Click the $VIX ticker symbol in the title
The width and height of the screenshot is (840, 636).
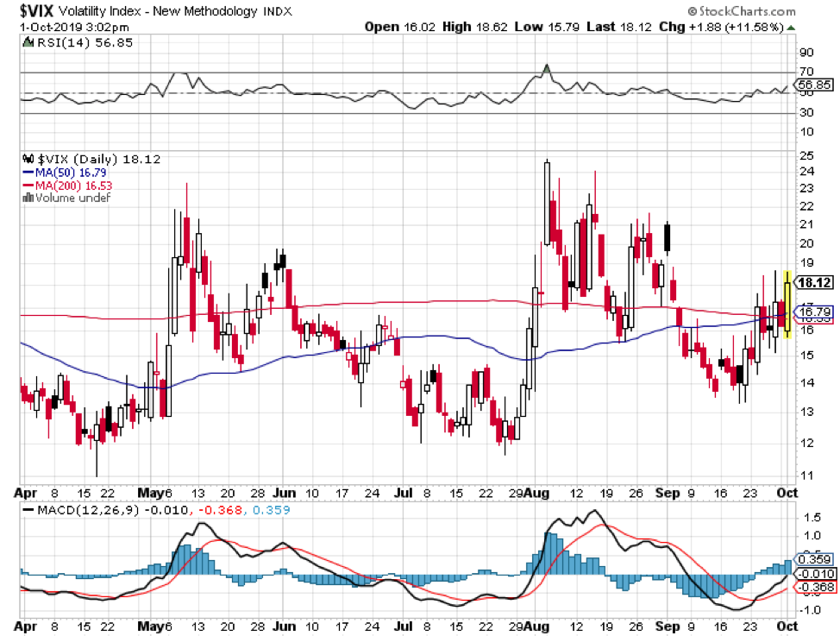pyautogui.click(x=36, y=10)
